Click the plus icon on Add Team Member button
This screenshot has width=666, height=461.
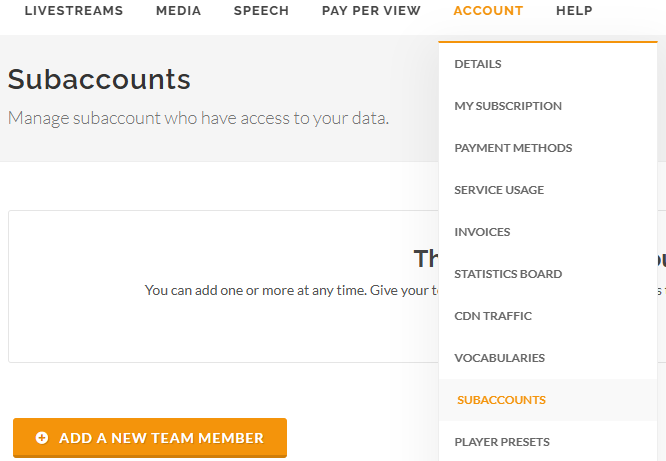pyautogui.click(x=42, y=438)
